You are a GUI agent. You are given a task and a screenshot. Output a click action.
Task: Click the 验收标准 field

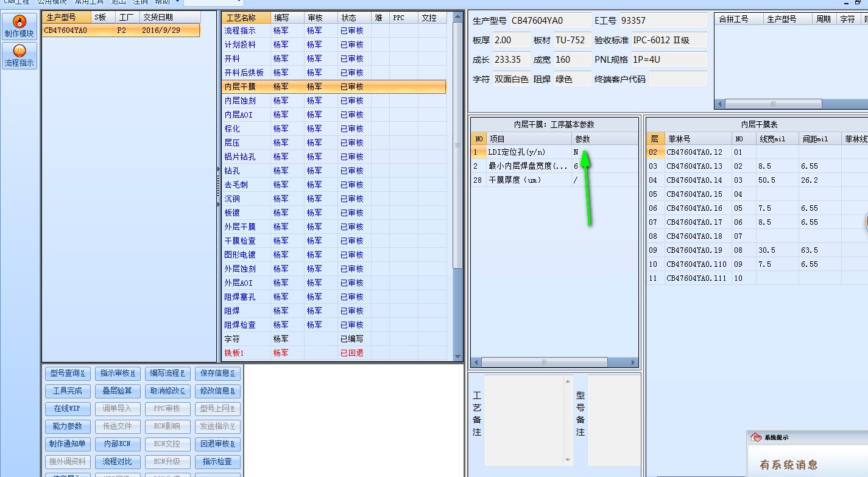(x=669, y=40)
